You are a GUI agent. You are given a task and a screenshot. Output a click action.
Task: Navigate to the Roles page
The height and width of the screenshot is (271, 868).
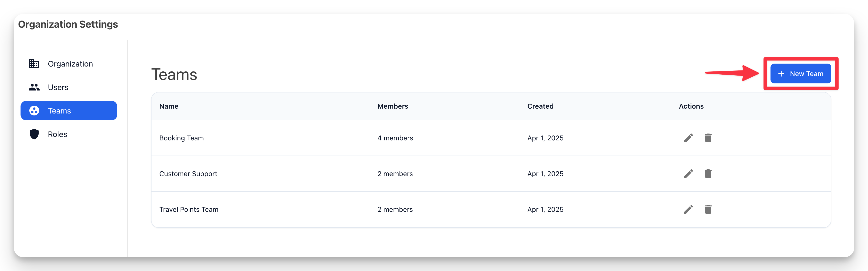click(x=57, y=134)
